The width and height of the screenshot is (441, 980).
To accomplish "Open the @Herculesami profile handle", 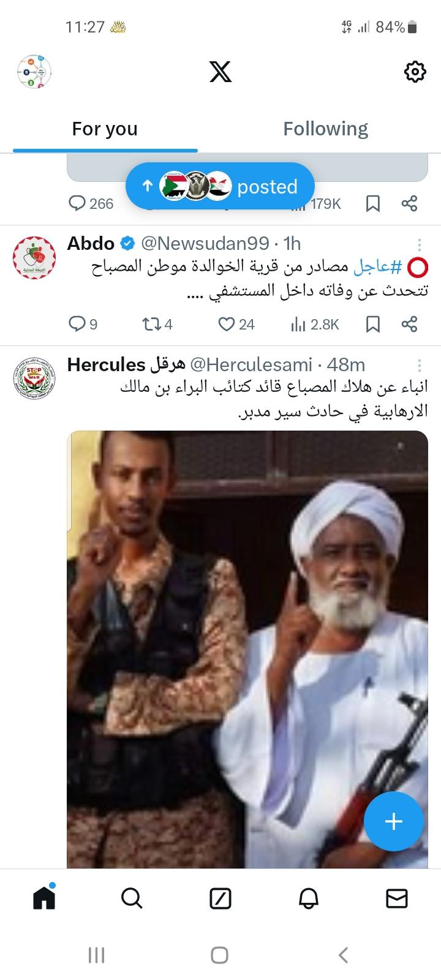I will coord(251,364).
